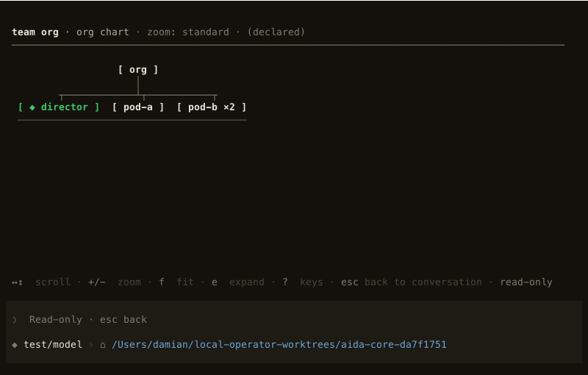The width and height of the screenshot is (588, 375).
Task: Click the home icon in status bar
Action: pyautogui.click(x=102, y=345)
